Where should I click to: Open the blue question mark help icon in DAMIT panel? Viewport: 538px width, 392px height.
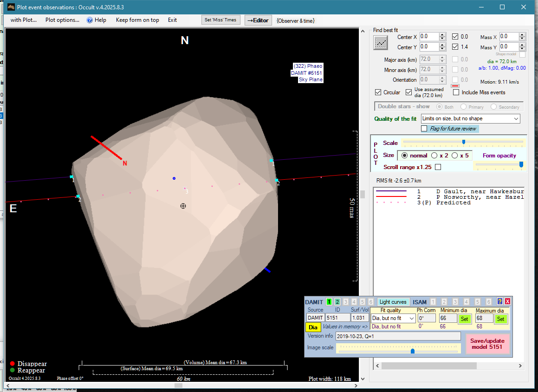[x=500, y=301]
